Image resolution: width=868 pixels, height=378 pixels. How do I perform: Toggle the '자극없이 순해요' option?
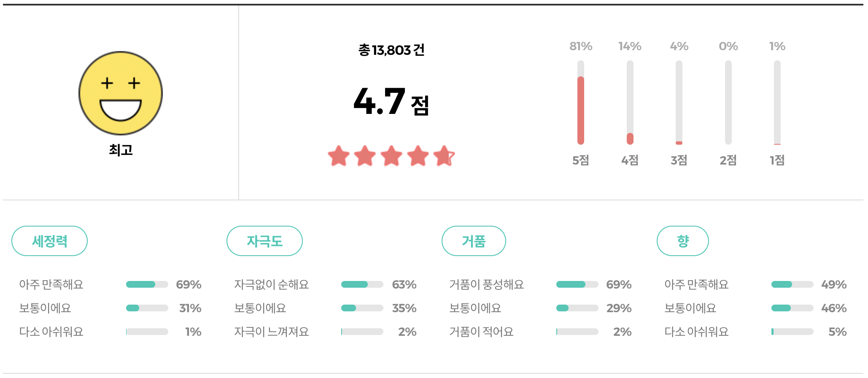click(x=272, y=284)
